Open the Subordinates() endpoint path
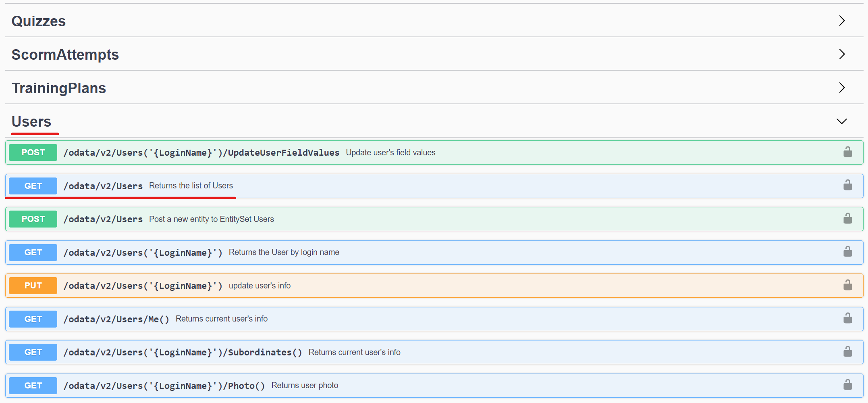 coord(183,352)
